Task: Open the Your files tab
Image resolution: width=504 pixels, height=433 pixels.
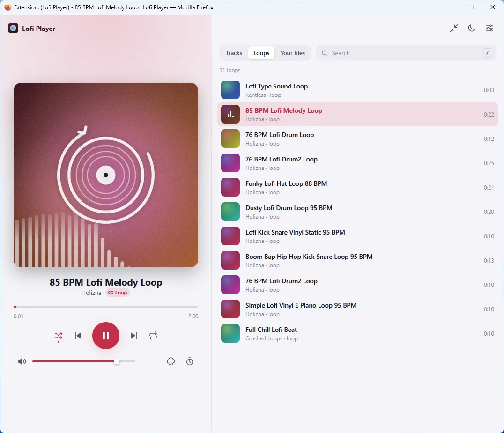Action: coord(292,53)
